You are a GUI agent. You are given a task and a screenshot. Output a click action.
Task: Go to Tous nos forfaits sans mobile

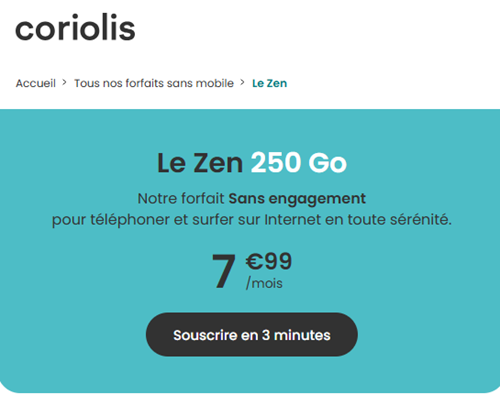pos(154,83)
